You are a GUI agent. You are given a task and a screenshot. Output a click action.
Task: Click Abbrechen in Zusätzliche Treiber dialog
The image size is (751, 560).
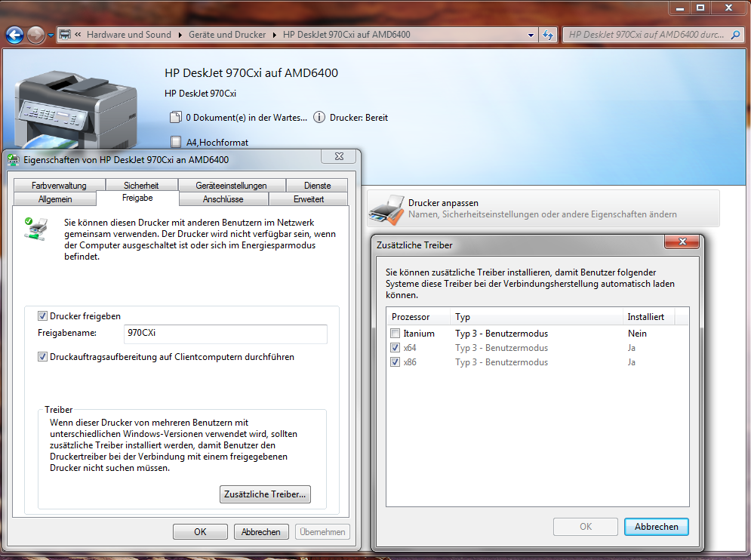click(x=656, y=527)
